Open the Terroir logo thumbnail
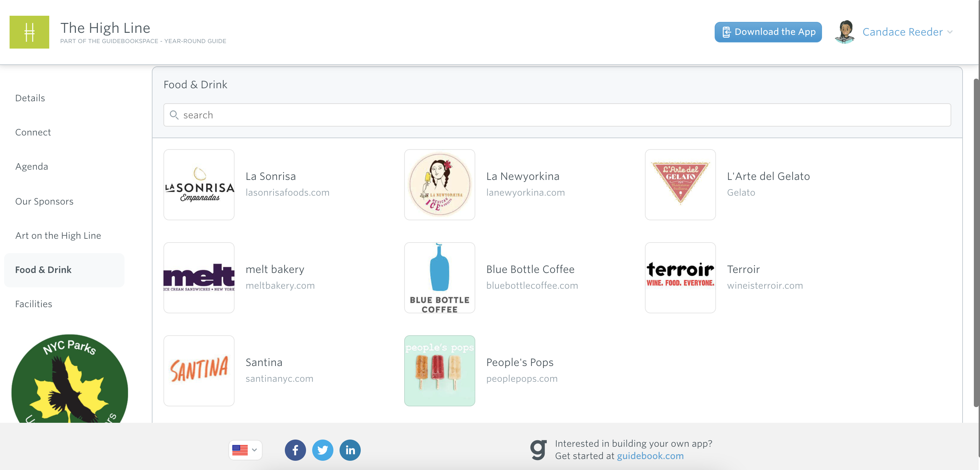Image resolution: width=980 pixels, height=470 pixels. click(x=680, y=278)
